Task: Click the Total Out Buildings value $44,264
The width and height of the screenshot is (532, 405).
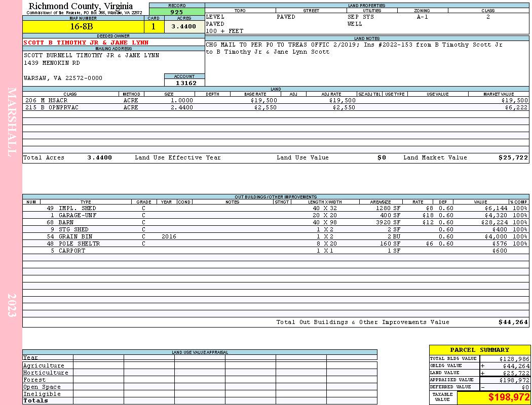Action: coord(513,322)
